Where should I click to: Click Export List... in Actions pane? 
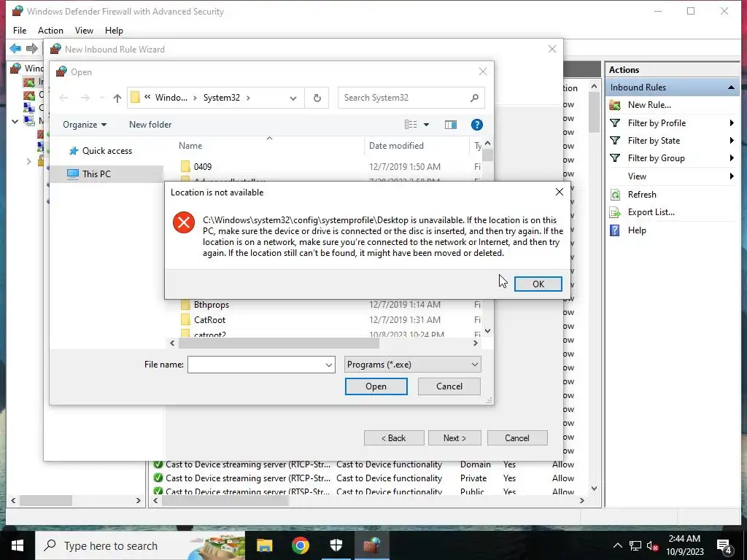click(x=651, y=212)
